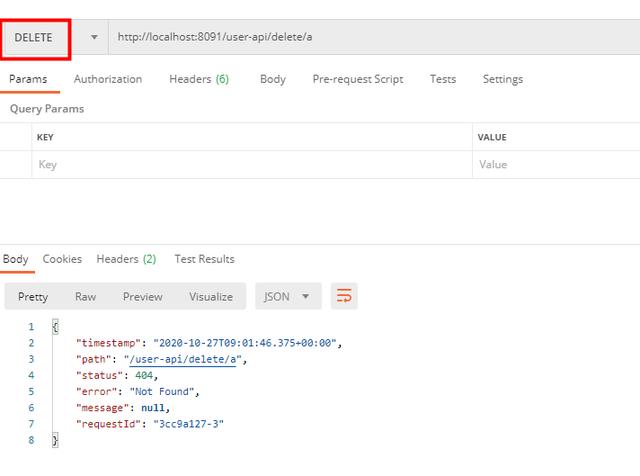Click the request URL input field
The width and height of the screenshot is (640, 476).
[374, 37]
